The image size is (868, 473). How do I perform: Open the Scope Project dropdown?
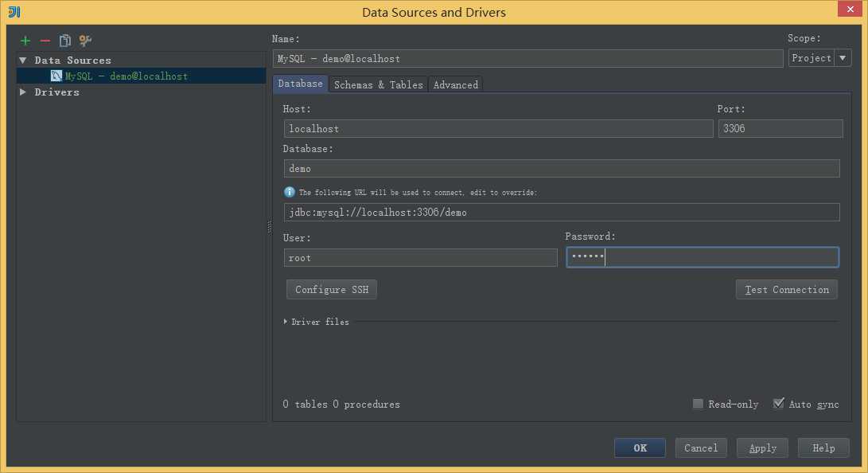pyautogui.click(x=819, y=57)
